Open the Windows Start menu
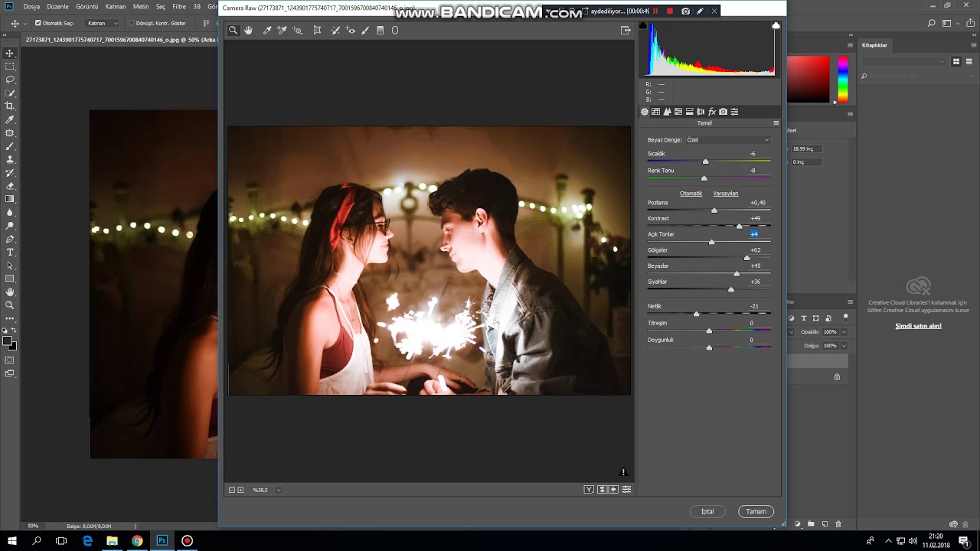The image size is (980, 551). click(11, 540)
